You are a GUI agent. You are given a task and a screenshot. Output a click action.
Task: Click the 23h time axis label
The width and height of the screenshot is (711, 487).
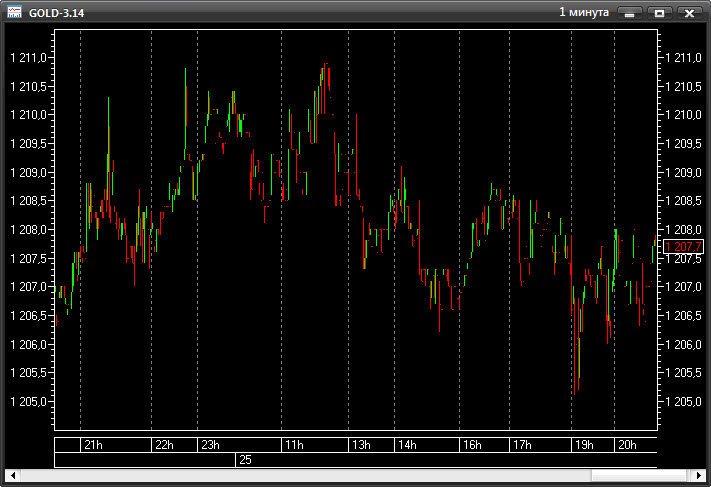pos(210,445)
